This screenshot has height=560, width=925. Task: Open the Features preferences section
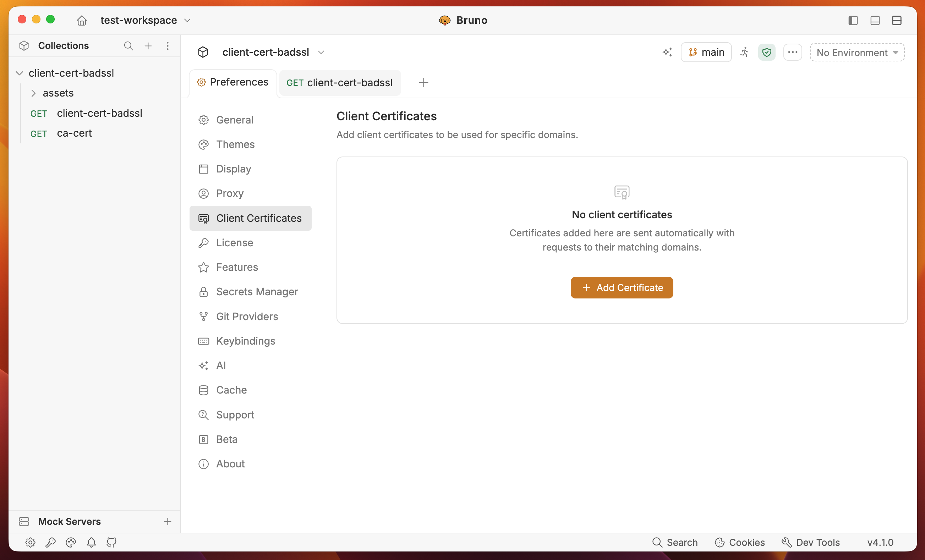pos(250,267)
